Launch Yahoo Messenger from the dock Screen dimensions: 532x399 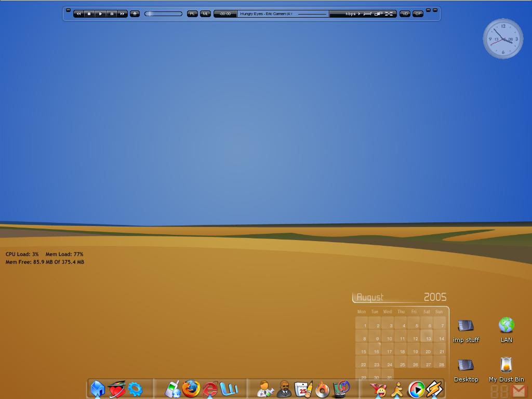coord(378,390)
